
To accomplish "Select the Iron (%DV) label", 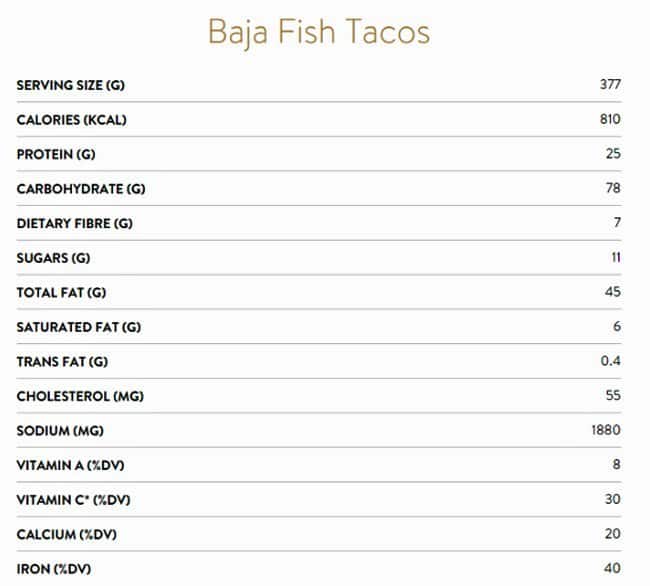I will tap(56, 569).
